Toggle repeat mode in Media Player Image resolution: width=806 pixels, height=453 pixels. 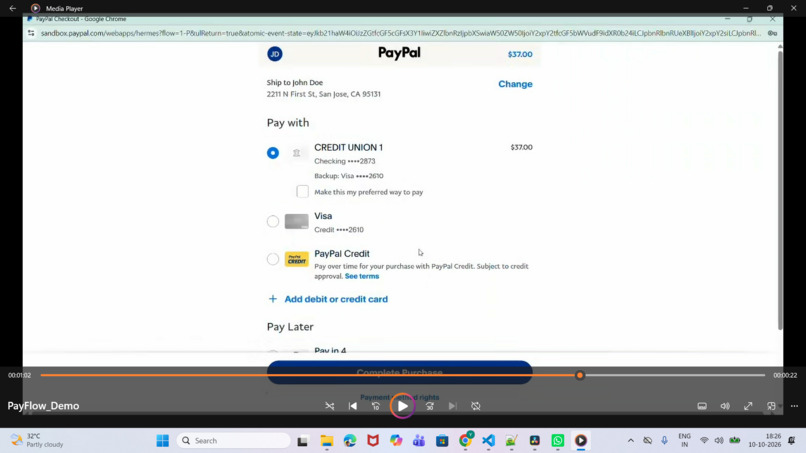(x=476, y=406)
